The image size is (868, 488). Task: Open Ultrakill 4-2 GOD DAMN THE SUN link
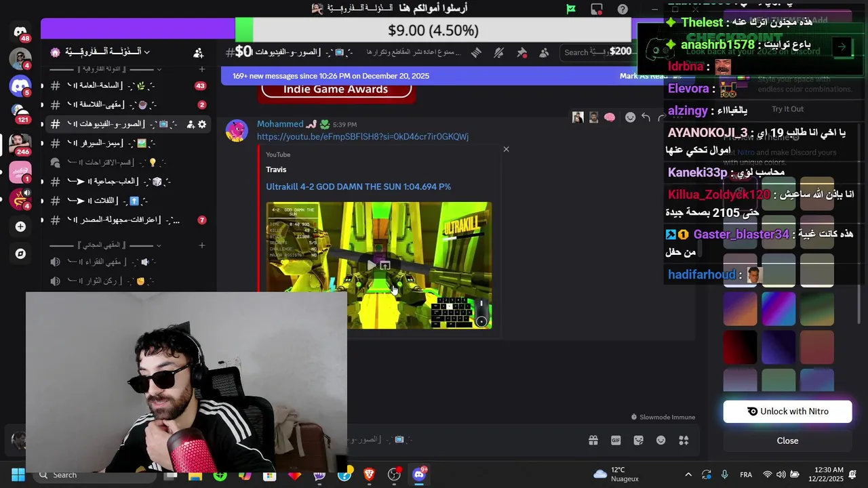click(358, 186)
